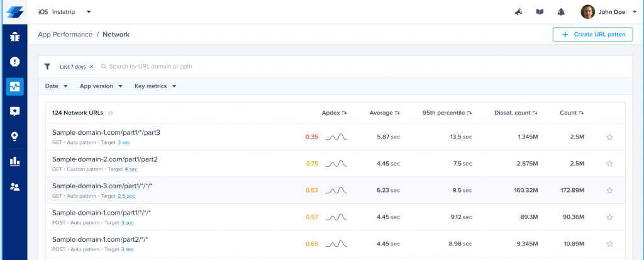Toggle star on Sample-domain-3.com row
Viewport: 644px width, 260px height.
point(609,190)
